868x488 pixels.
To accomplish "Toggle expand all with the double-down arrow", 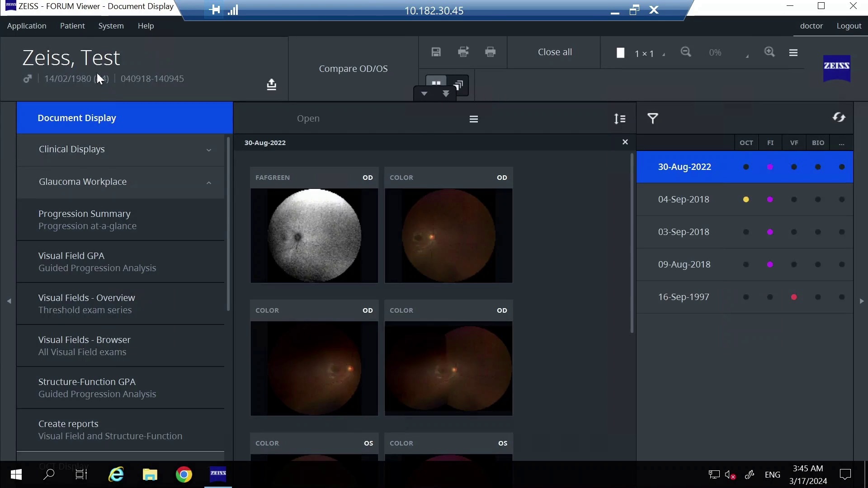I will coord(446,94).
